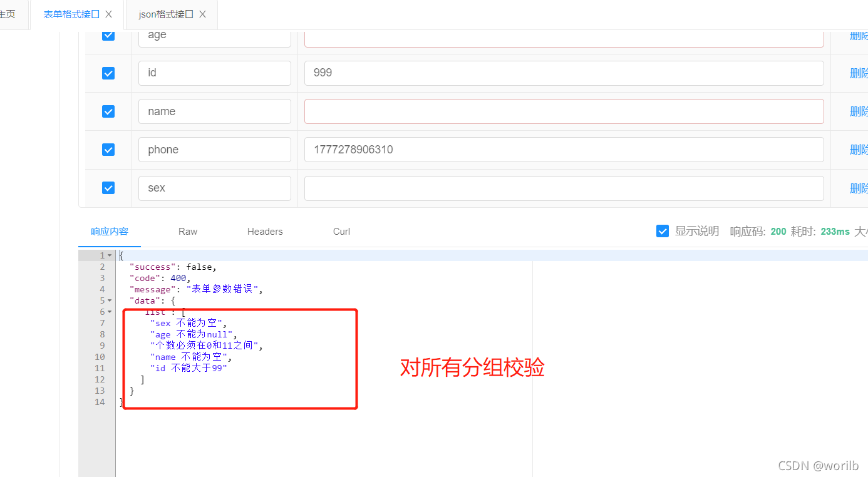868x477 pixels.
Task: Open the Curl response tab
Action: (x=341, y=232)
